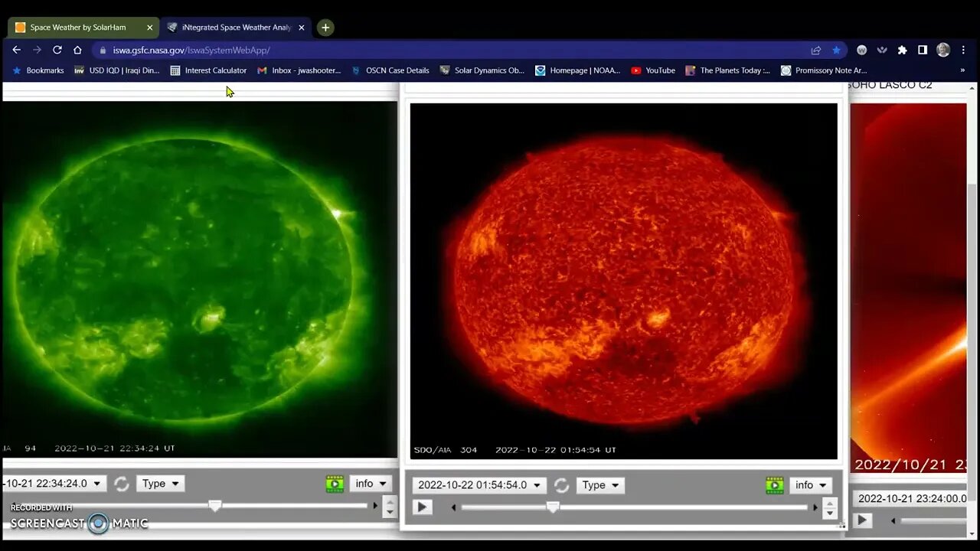Viewport: 980px width, 551px height.
Task: Reload the current page
Action: 57,50
